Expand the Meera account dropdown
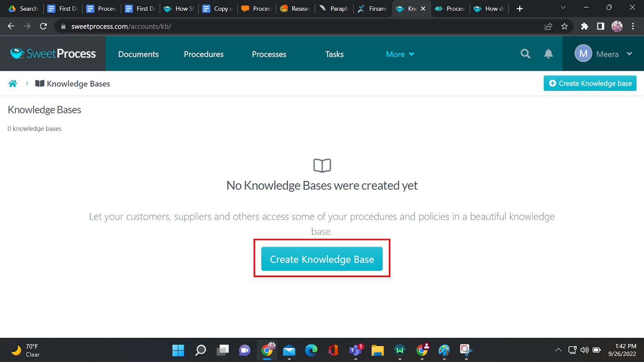Image resolution: width=644 pixels, height=362 pixels. tap(630, 54)
